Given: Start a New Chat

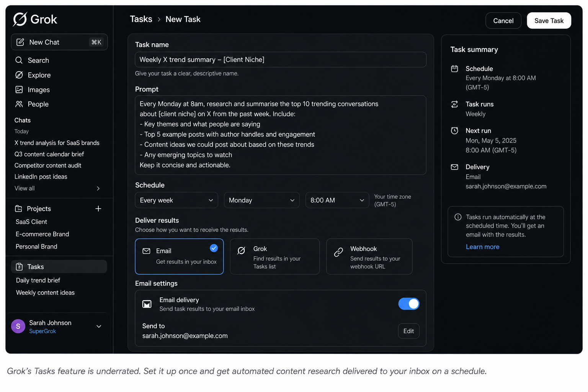Looking at the screenshot, I should click(59, 42).
